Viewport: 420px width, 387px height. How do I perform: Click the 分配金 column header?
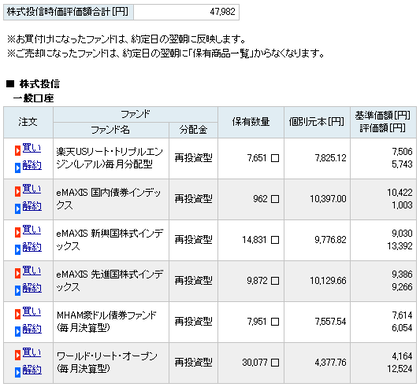(193, 130)
